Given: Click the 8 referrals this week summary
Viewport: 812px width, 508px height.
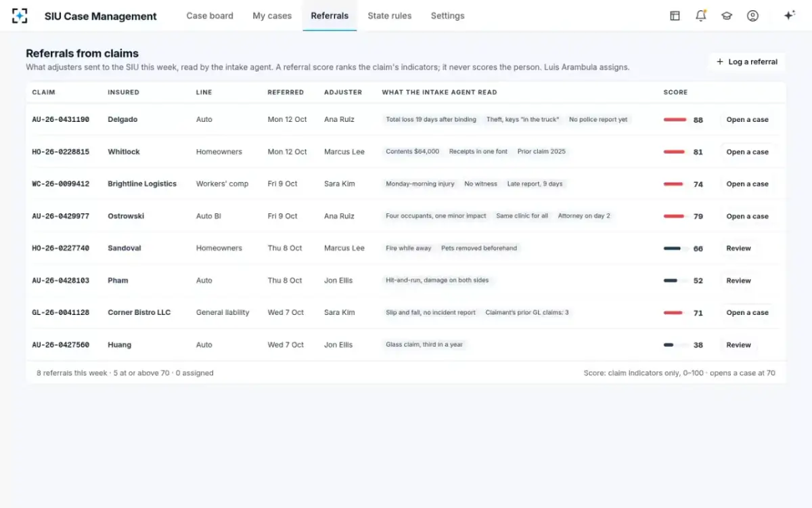Looking at the screenshot, I should click(x=125, y=373).
